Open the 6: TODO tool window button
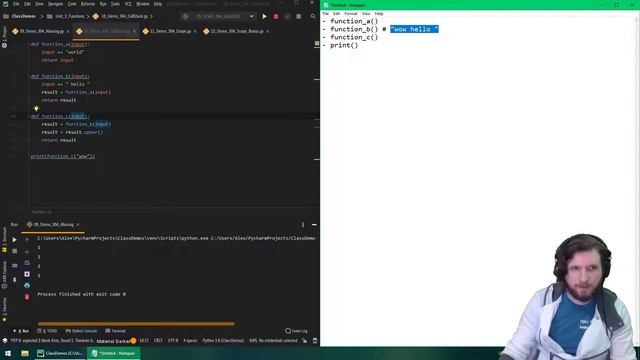The image size is (640, 360). [47, 331]
